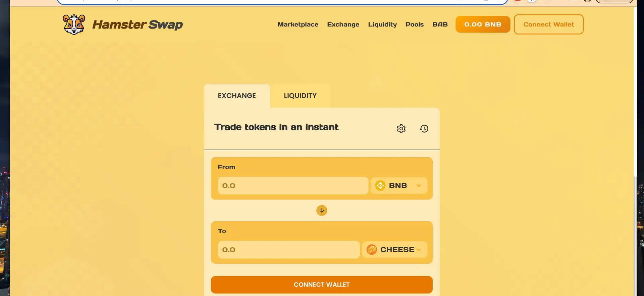
Task: Click the swap direction down-arrow button
Action: point(322,210)
